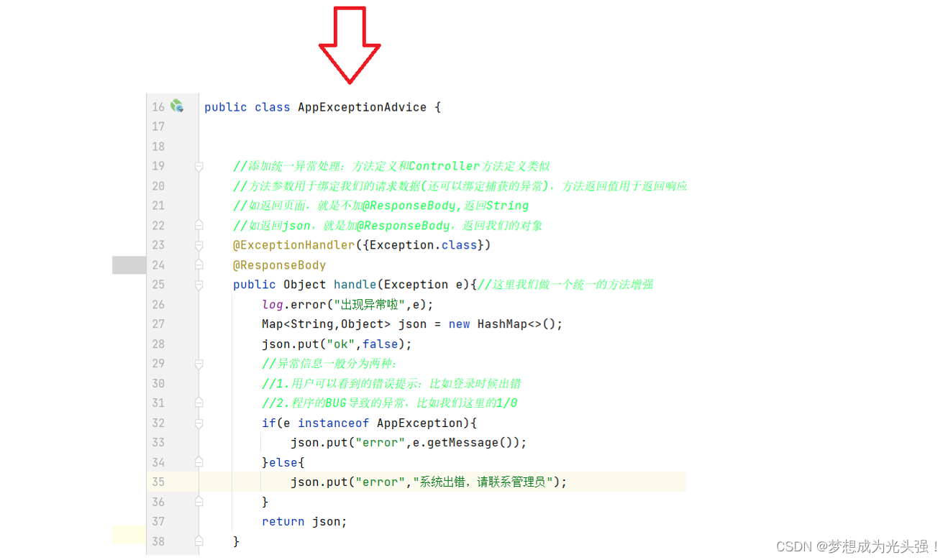Click the comment on line 19 about Controller

click(x=391, y=166)
